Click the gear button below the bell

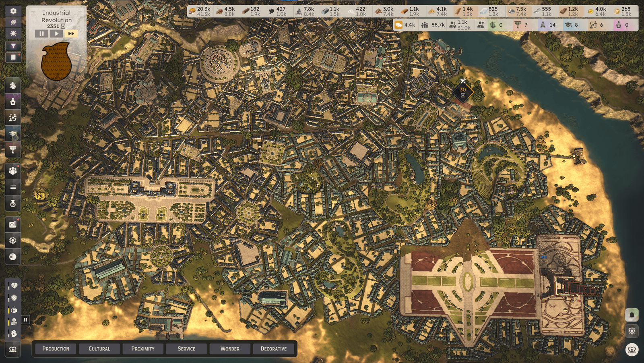[632, 331]
